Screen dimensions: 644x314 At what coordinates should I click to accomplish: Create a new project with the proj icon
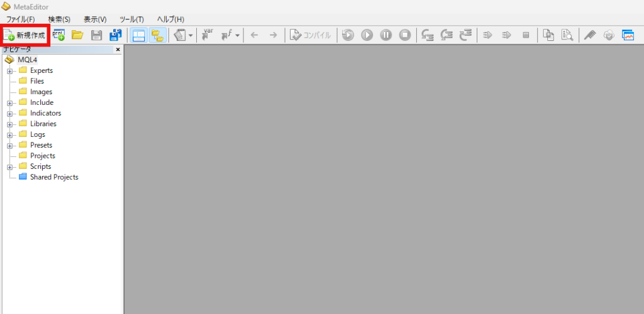(58, 35)
